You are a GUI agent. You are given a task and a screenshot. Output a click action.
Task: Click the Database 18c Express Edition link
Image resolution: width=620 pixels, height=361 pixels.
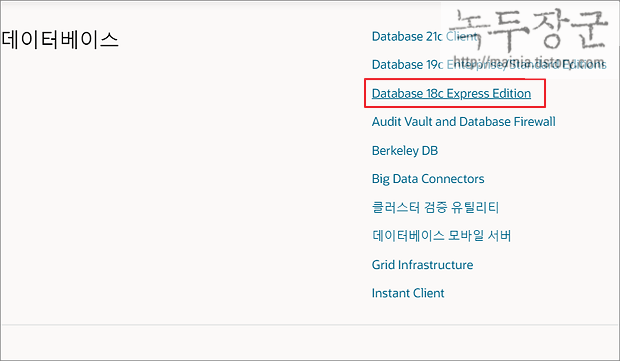(x=451, y=93)
